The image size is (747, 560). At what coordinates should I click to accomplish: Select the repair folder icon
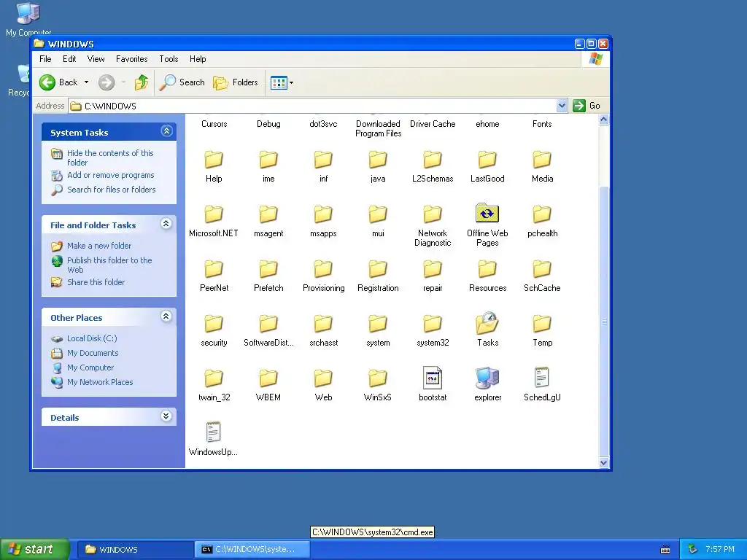(433, 269)
